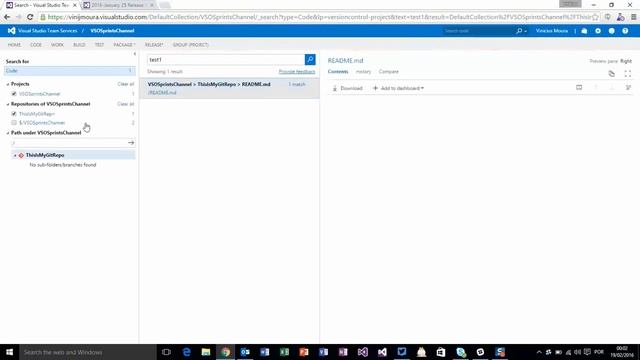Click the smiley feedback icon in header
The width and height of the screenshot is (640, 360).
click(x=611, y=31)
